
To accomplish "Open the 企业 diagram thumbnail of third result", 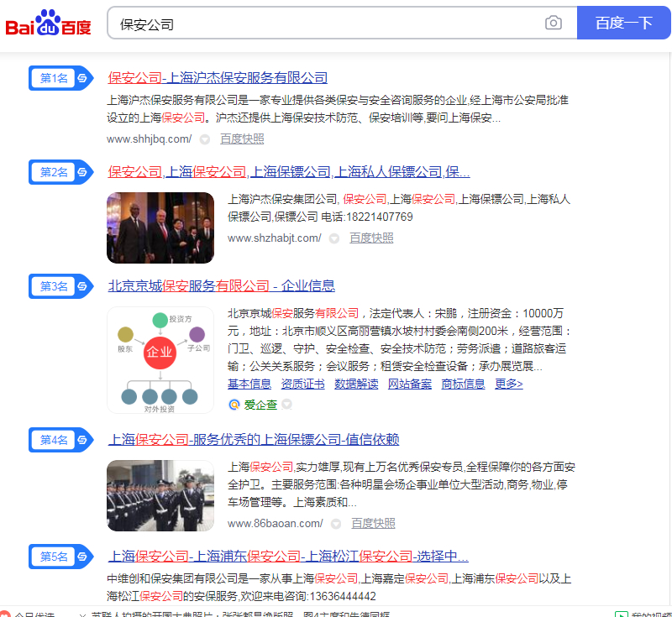I will pos(160,360).
